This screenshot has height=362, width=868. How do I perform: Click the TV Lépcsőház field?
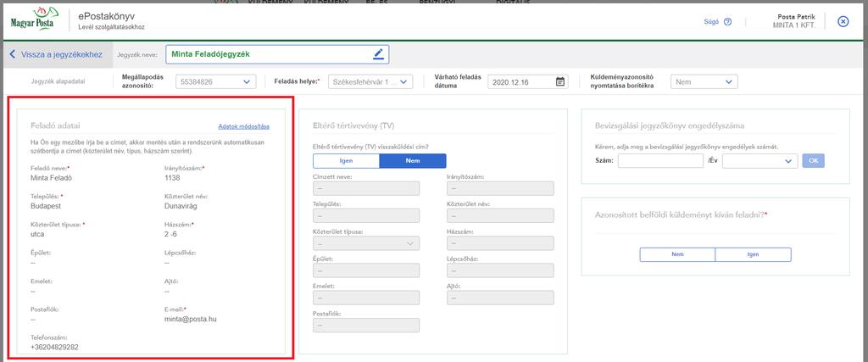point(500,270)
